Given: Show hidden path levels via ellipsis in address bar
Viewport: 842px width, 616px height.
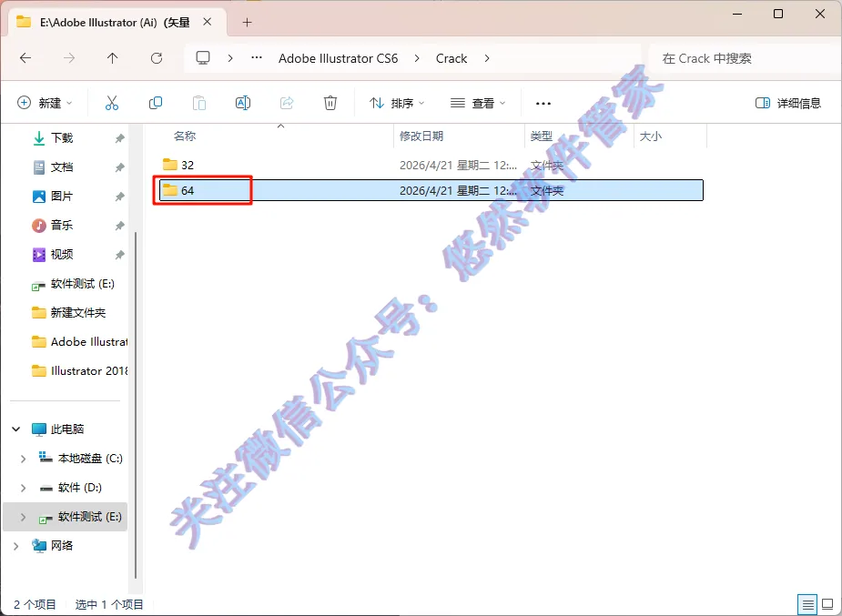Looking at the screenshot, I should 257,58.
